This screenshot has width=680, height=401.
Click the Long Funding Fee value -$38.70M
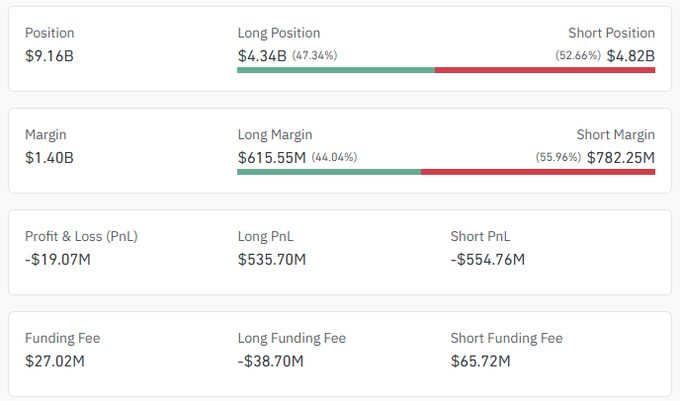click(271, 361)
